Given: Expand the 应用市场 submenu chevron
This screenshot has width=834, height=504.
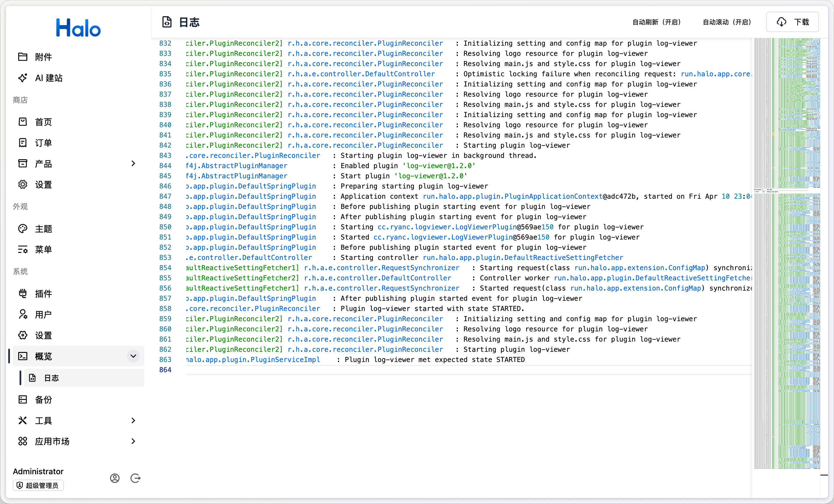Looking at the screenshot, I should coord(133,441).
